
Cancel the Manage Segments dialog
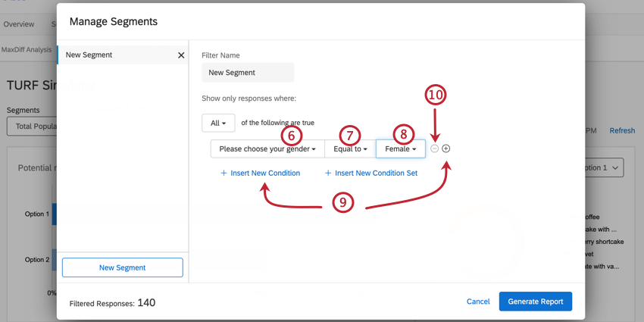(x=478, y=302)
